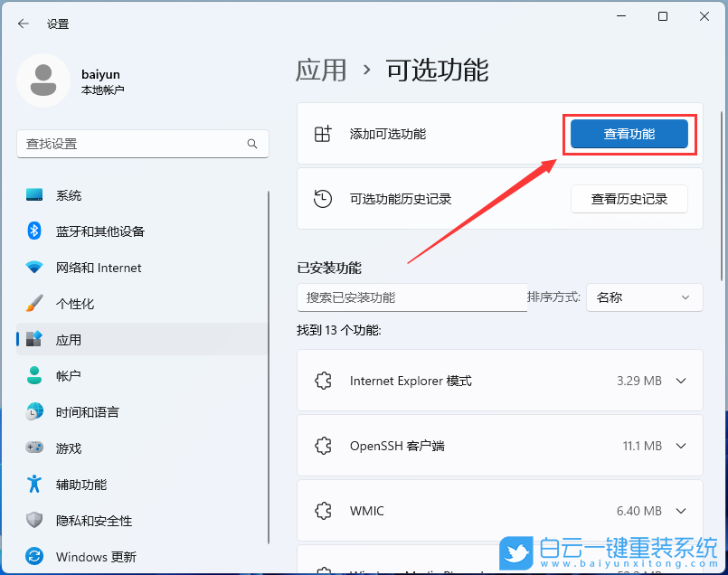Click the 游戏 Xbox icon in sidebar
The image size is (728, 575).
coord(33,448)
